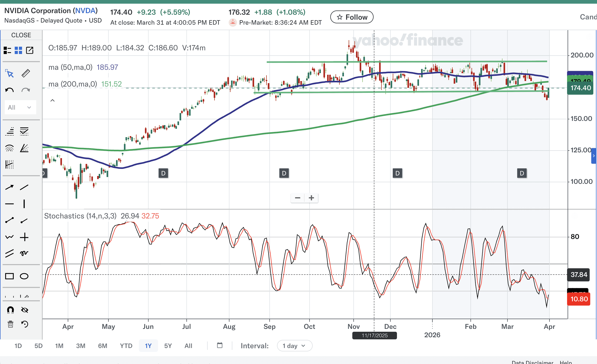Click the Follow button

pyautogui.click(x=352, y=17)
